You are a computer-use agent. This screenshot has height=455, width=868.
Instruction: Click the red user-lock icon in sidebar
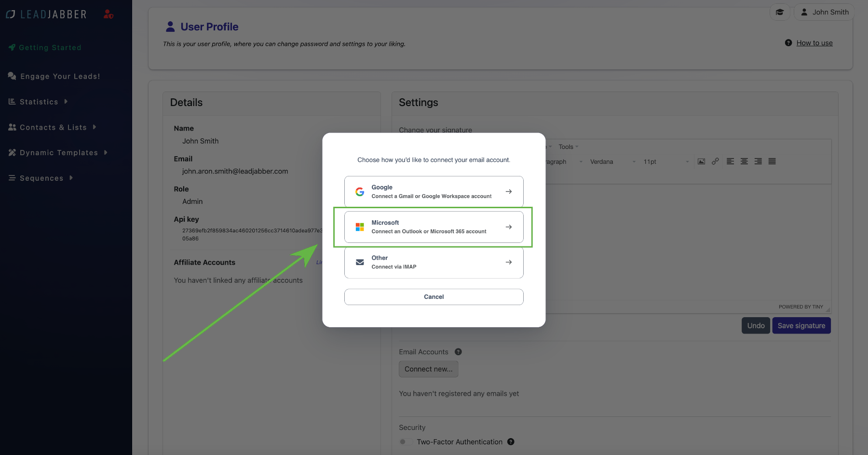point(108,14)
